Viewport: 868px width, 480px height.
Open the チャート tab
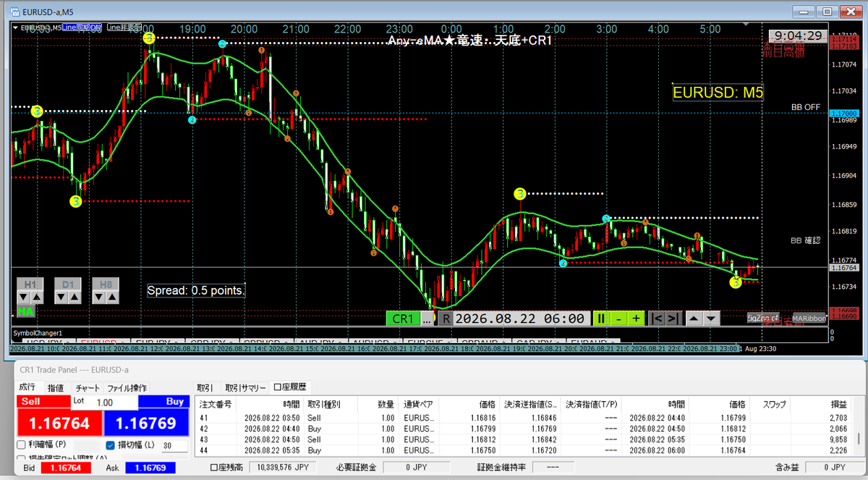88,388
